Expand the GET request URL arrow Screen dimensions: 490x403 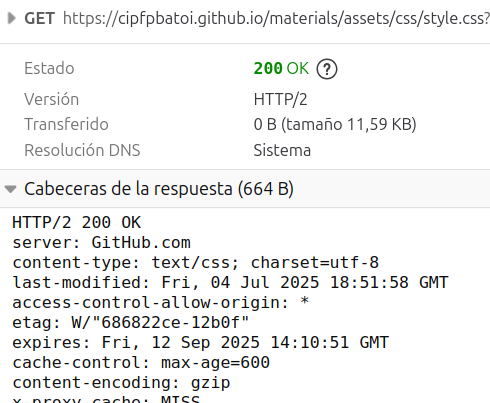click(12, 18)
